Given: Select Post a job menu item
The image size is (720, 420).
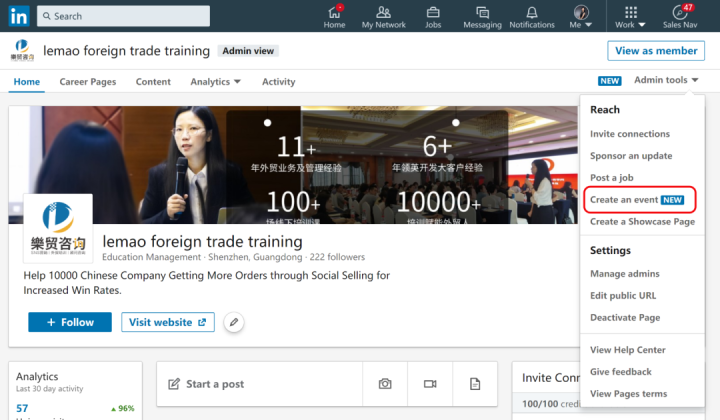Looking at the screenshot, I should tap(612, 178).
